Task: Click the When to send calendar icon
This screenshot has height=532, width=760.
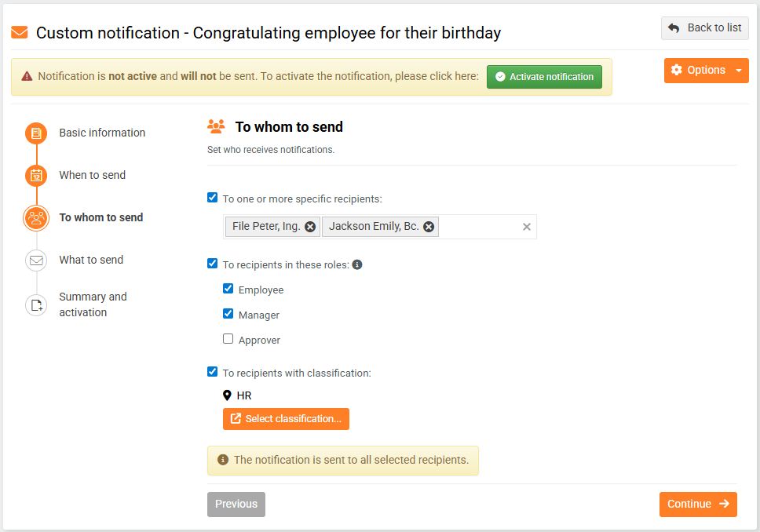Action: coord(36,176)
